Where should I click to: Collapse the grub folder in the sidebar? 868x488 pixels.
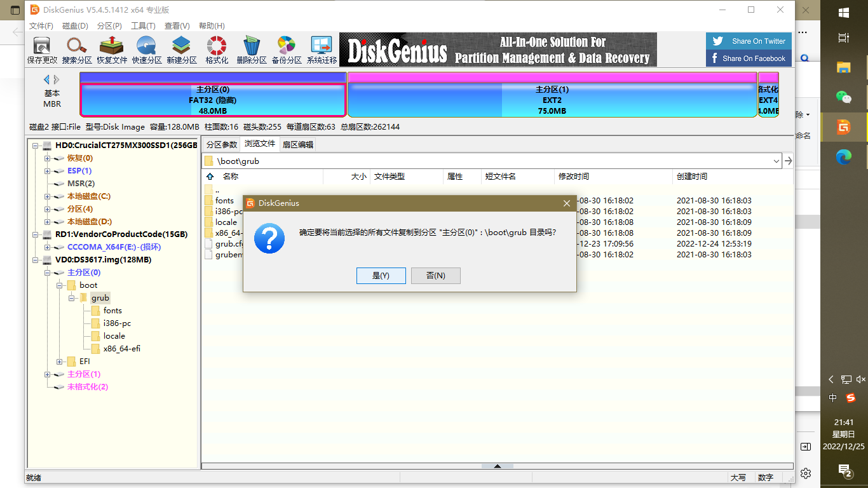pyautogui.click(x=72, y=297)
